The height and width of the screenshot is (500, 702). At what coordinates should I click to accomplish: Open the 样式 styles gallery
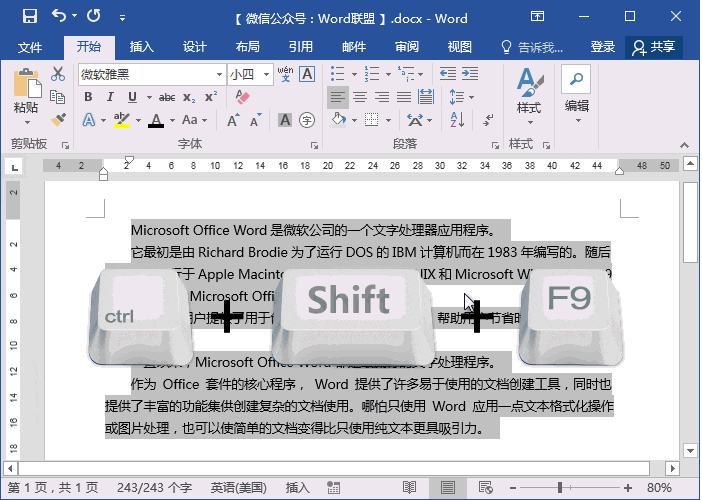529,96
